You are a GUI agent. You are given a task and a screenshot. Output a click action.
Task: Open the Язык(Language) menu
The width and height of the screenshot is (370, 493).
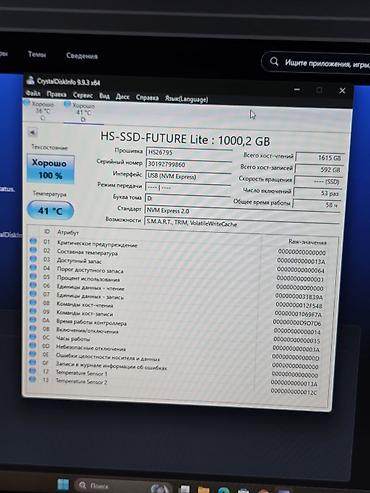(187, 99)
